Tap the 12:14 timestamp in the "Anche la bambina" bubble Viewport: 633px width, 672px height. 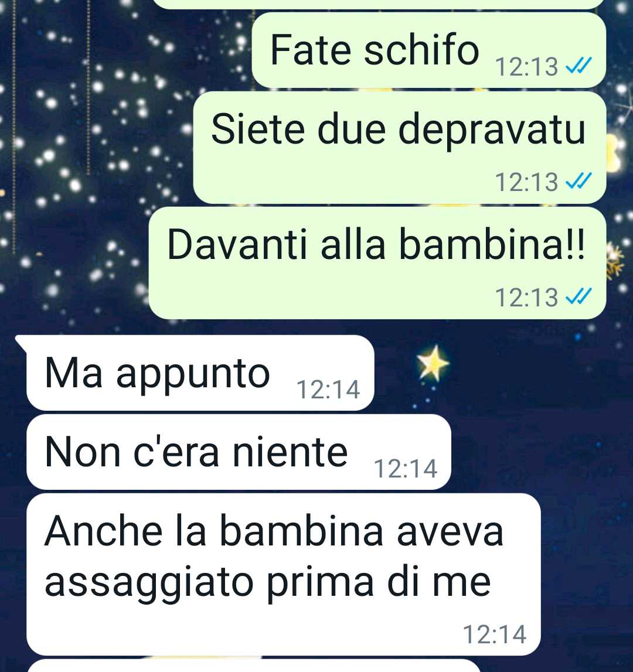pyautogui.click(x=495, y=635)
